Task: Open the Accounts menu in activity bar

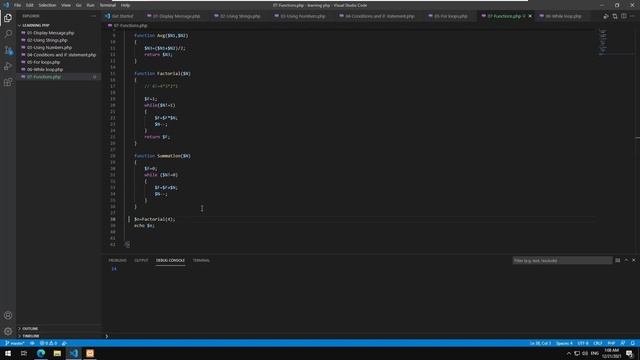Action: tap(8, 315)
